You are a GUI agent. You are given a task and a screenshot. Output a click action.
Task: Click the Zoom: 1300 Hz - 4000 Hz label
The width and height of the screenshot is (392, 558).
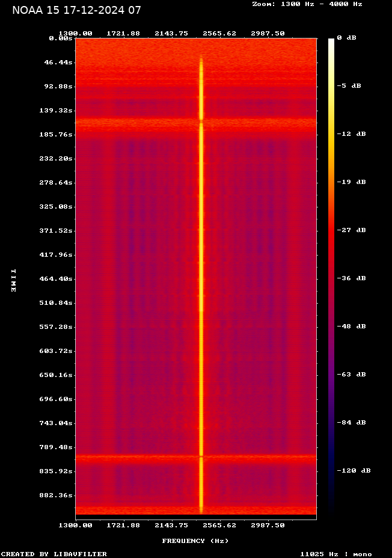[x=307, y=4]
